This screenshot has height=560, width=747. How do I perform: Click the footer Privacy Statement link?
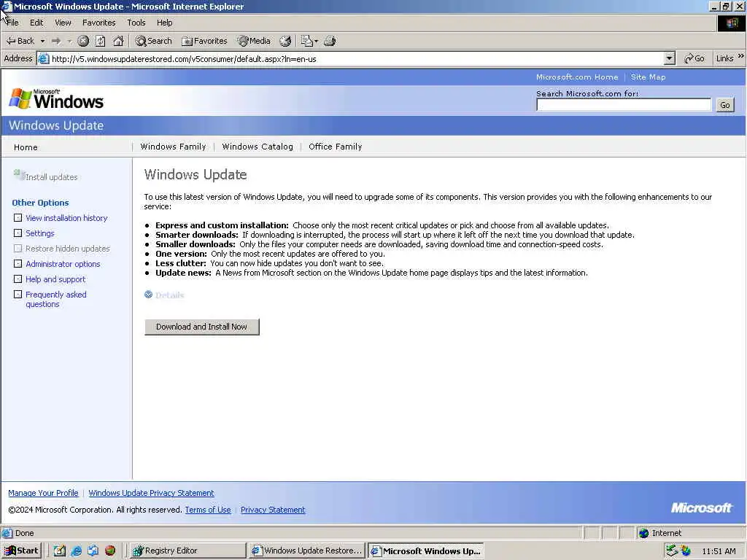[273, 510]
